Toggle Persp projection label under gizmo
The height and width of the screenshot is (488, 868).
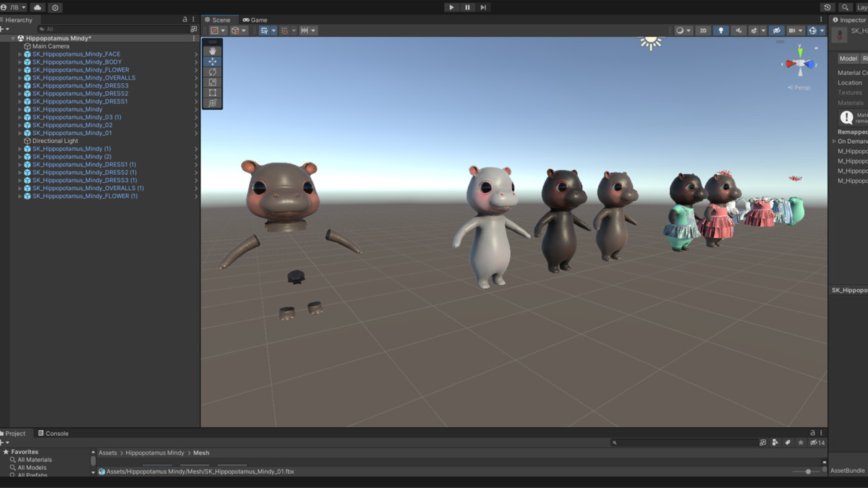pyautogui.click(x=799, y=87)
